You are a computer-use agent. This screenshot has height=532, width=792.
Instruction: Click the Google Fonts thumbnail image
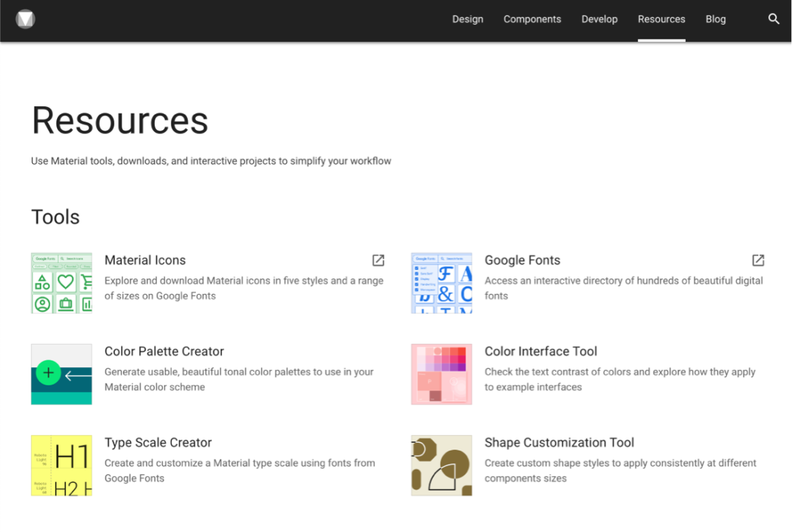coord(441,283)
